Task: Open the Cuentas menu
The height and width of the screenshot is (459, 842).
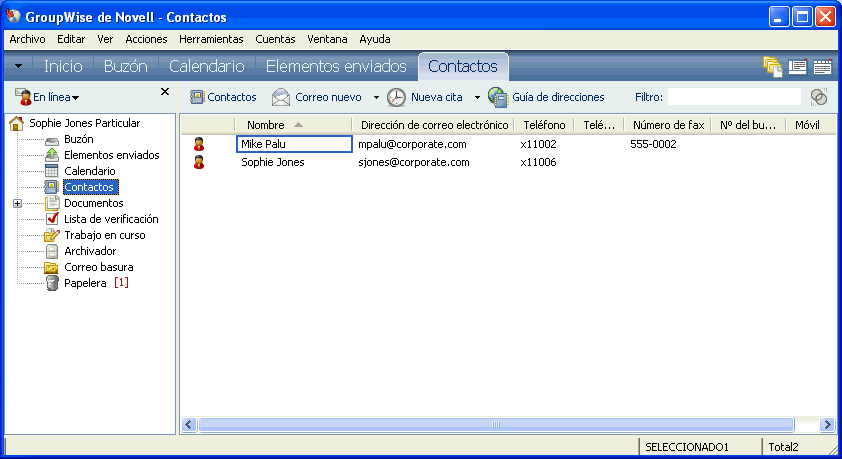Action: click(275, 39)
